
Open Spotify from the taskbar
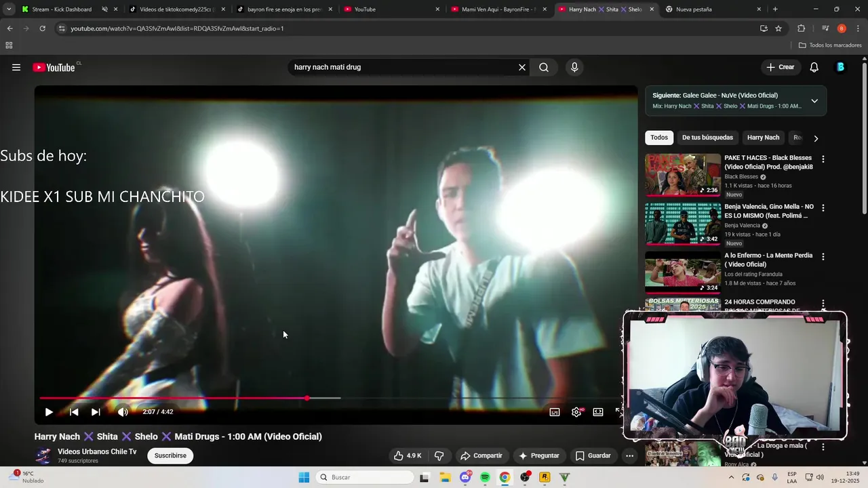pyautogui.click(x=485, y=477)
